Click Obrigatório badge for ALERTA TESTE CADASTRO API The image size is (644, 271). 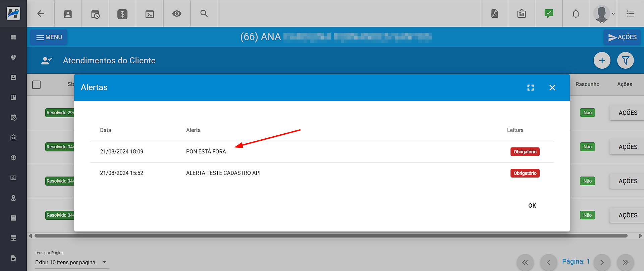(525, 173)
